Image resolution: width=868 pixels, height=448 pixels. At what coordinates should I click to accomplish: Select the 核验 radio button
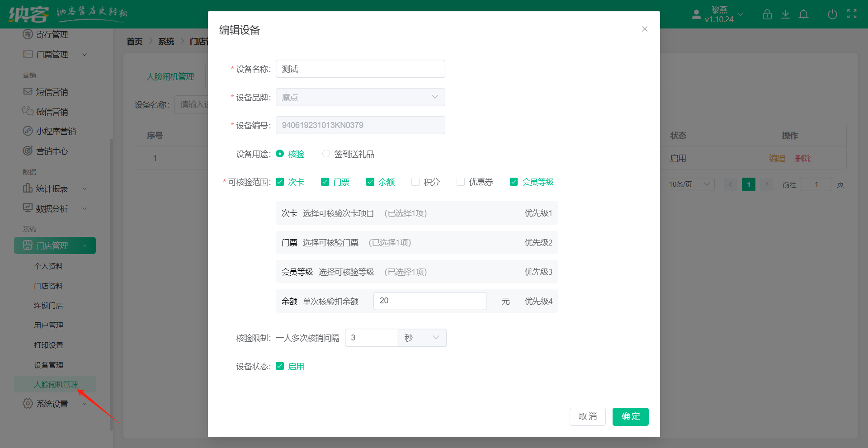pos(280,154)
